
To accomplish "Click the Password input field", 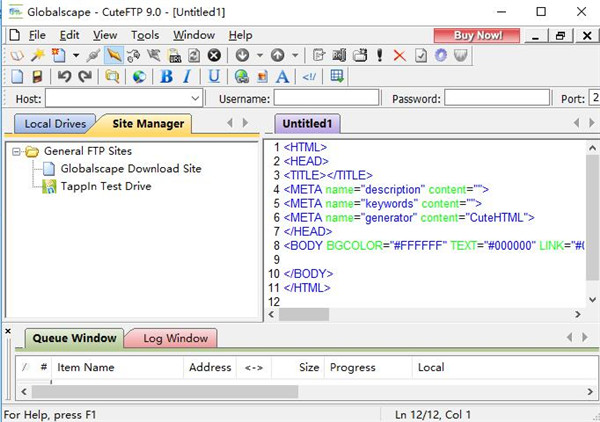I will pos(497,99).
